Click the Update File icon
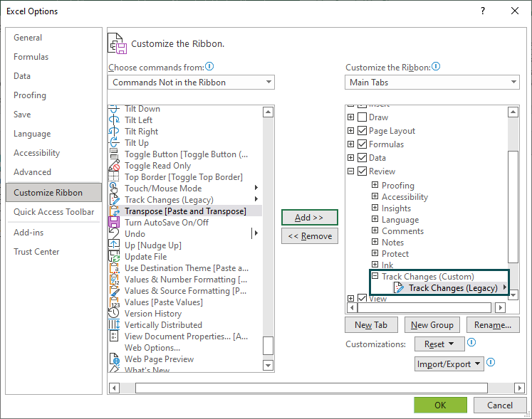The height and width of the screenshot is (419, 532). coord(114,257)
